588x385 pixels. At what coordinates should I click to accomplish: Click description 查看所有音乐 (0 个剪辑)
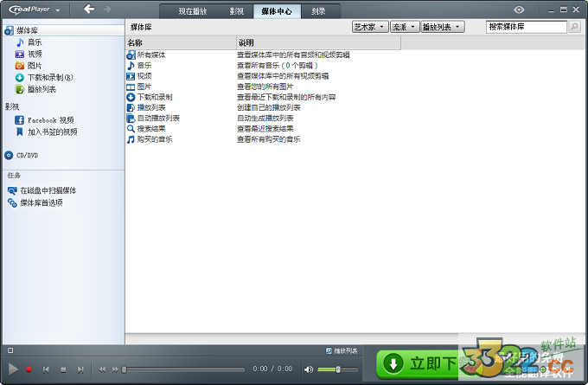(277, 66)
